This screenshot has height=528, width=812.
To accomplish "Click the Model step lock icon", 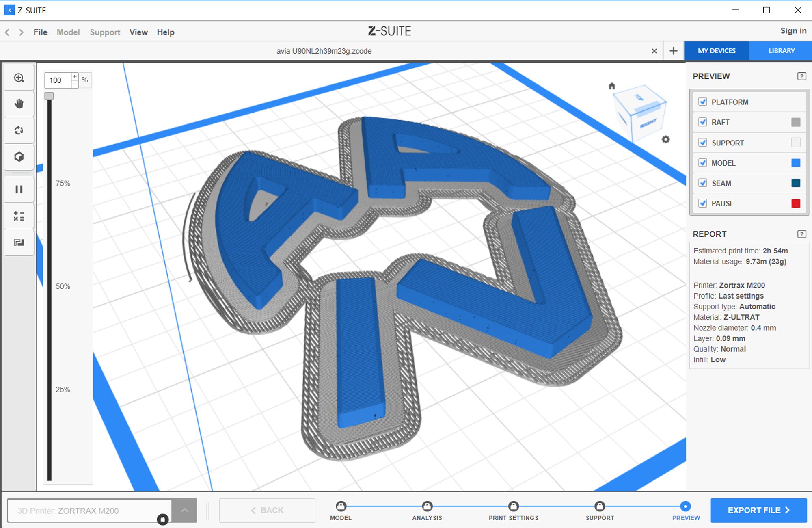I will (341, 506).
